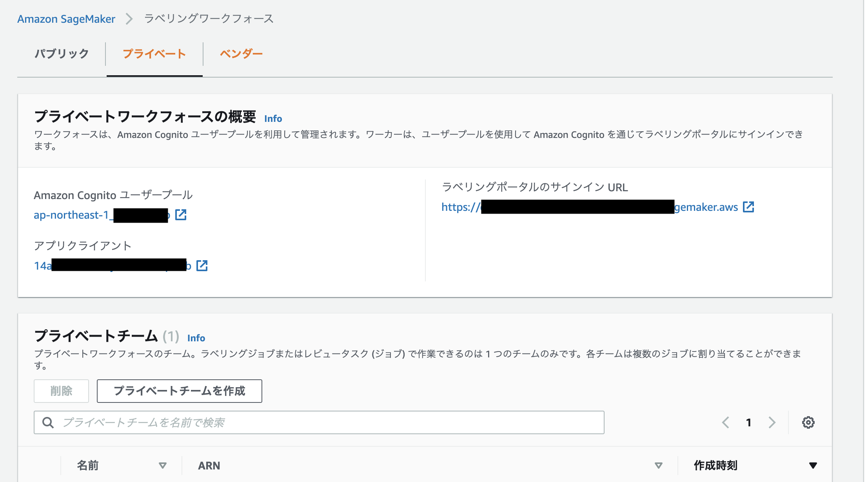The height and width of the screenshot is (482, 868).
Task: Click the 削除 button
Action: click(61, 391)
